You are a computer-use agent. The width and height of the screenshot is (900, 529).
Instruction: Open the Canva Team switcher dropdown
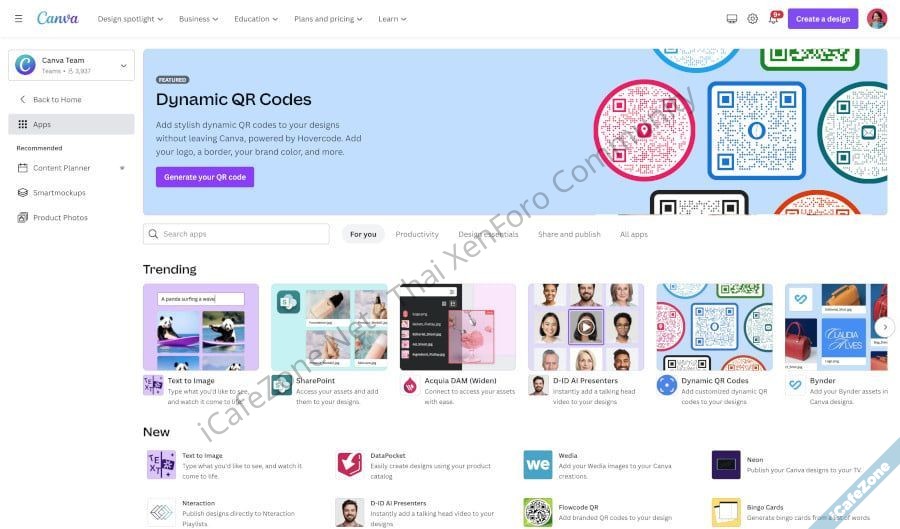pyautogui.click(x=71, y=65)
